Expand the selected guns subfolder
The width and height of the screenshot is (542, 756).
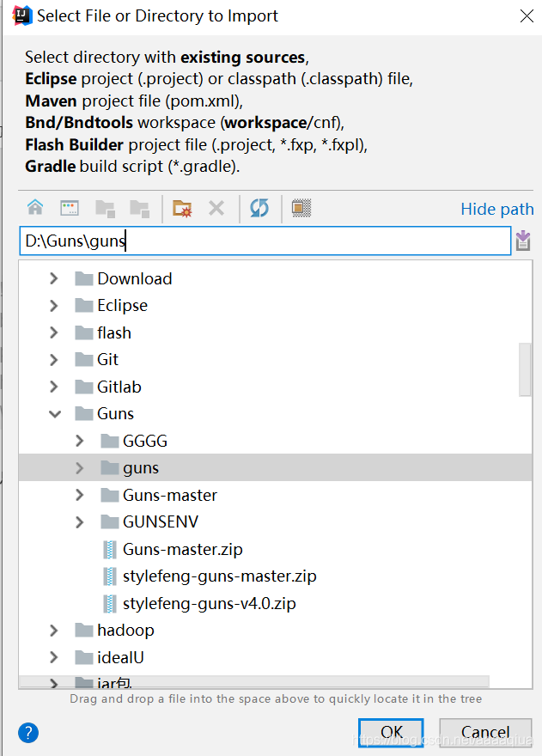click(x=80, y=467)
